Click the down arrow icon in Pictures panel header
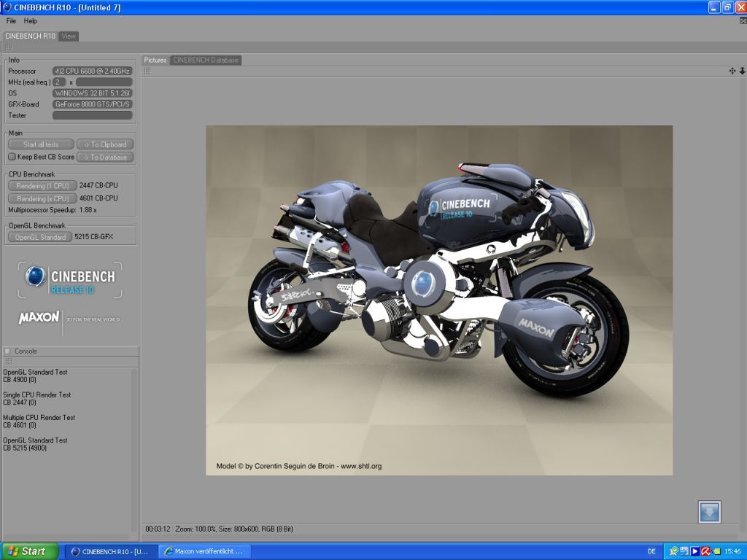This screenshot has width=747, height=560. click(x=742, y=71)
